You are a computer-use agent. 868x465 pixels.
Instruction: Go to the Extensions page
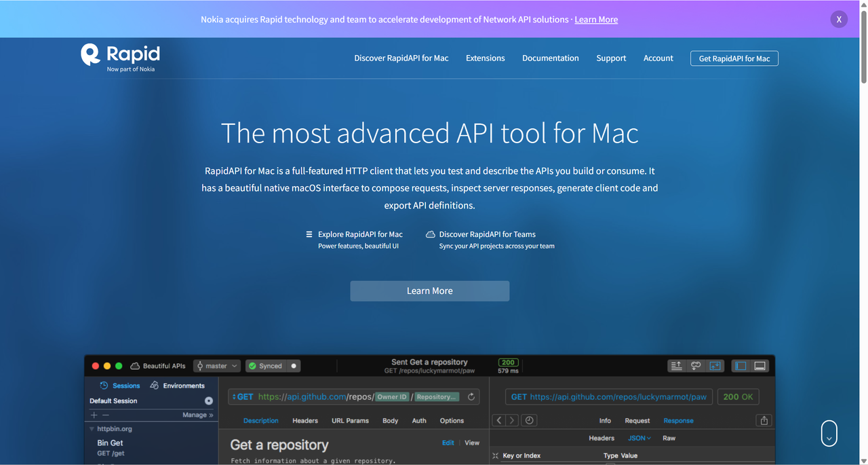(x=486, y=58)
